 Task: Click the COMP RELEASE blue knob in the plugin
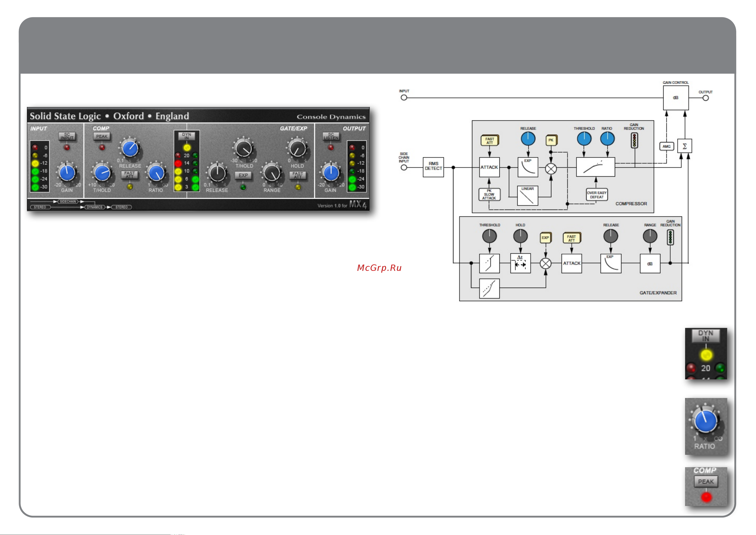130,148
